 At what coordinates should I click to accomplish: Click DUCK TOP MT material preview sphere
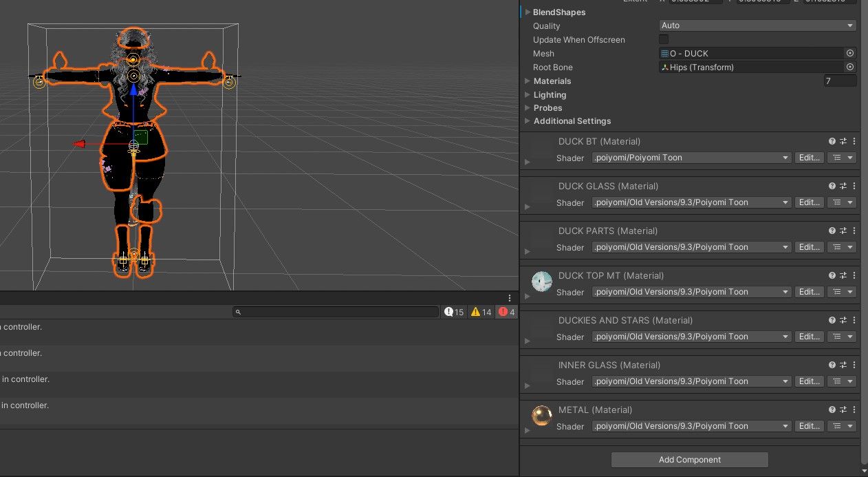542,282
